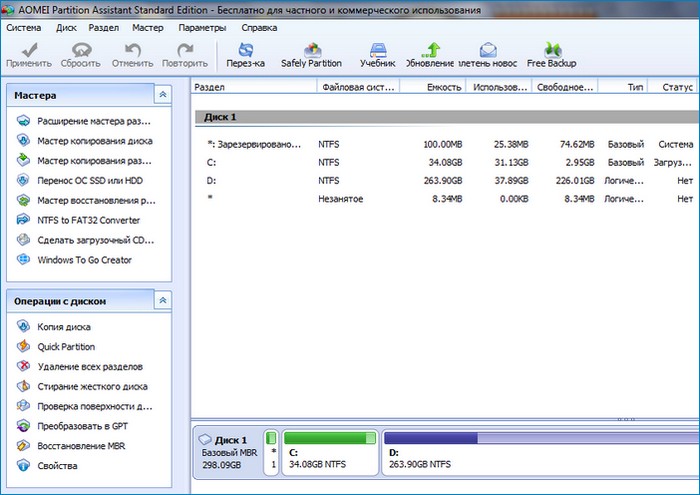Collapse the Операции с диском panel
Image resolution: width=700 pixels, height=495 pixels.
pyautogui.click(x=163, y=300)
